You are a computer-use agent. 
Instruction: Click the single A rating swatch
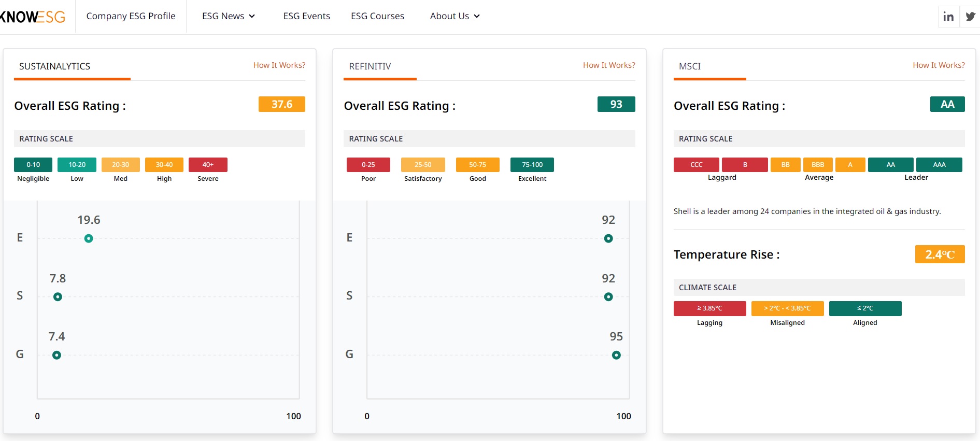point(850,165)
